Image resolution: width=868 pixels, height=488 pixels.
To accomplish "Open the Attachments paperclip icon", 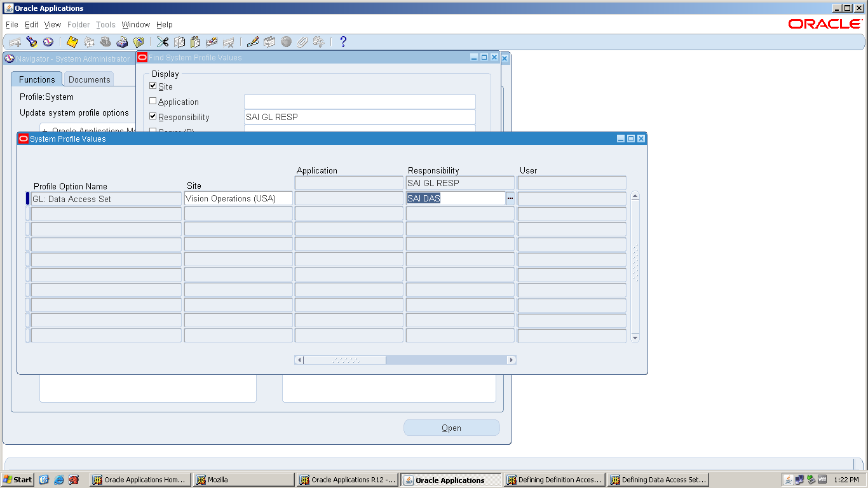I will click(x=301, y=42).
